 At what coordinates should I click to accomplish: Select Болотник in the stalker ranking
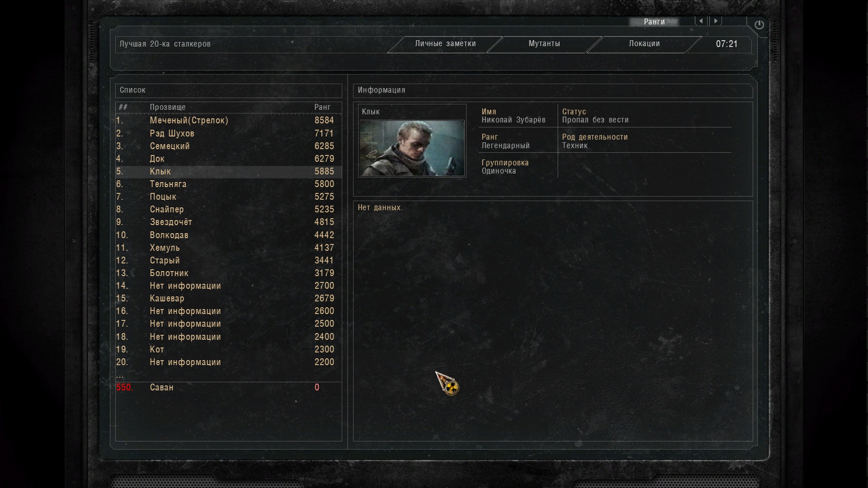coord(228,273)
